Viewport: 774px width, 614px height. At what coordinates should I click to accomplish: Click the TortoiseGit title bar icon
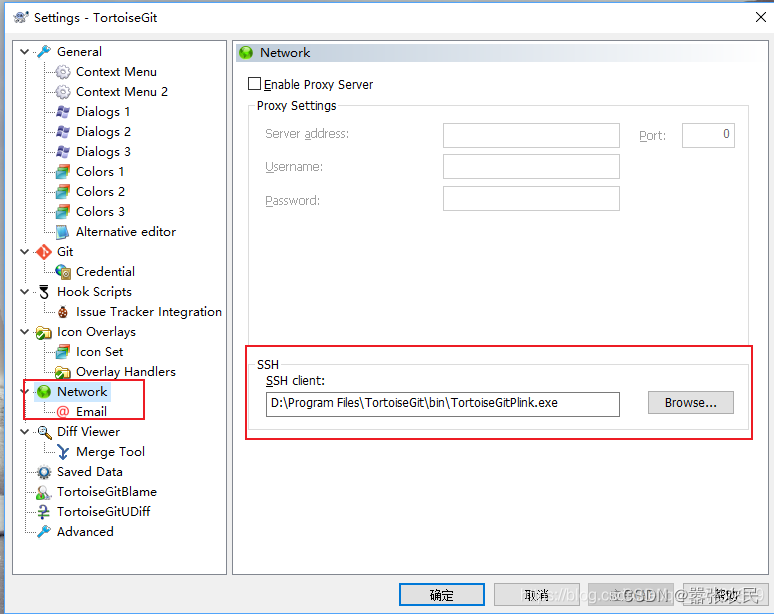pyautogui.click(x=21, y=18)
